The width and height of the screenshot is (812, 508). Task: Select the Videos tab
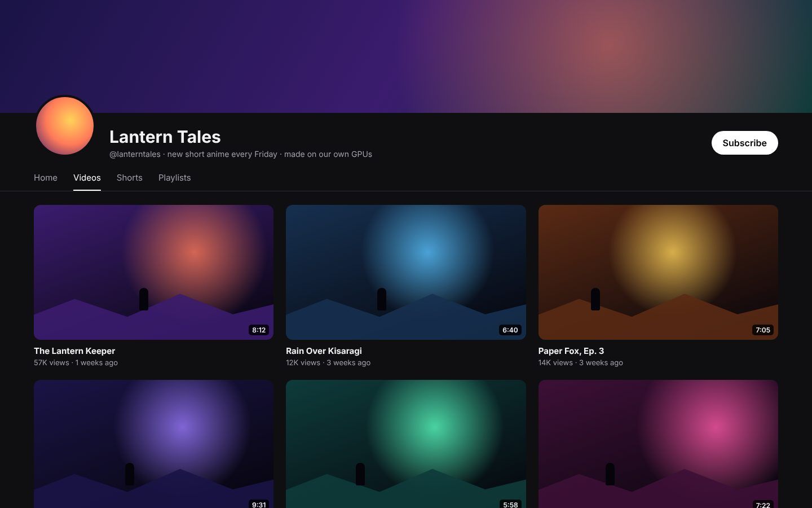coord(87,178)
